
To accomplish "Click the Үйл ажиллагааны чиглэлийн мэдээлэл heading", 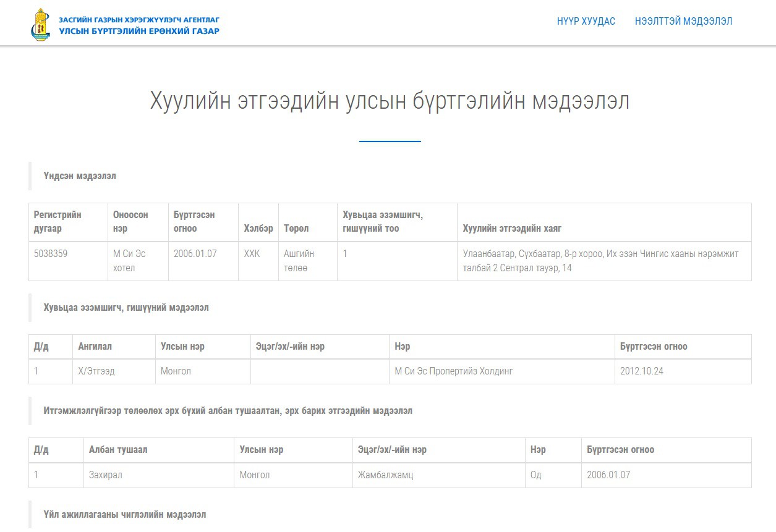I will coord(125,514).
